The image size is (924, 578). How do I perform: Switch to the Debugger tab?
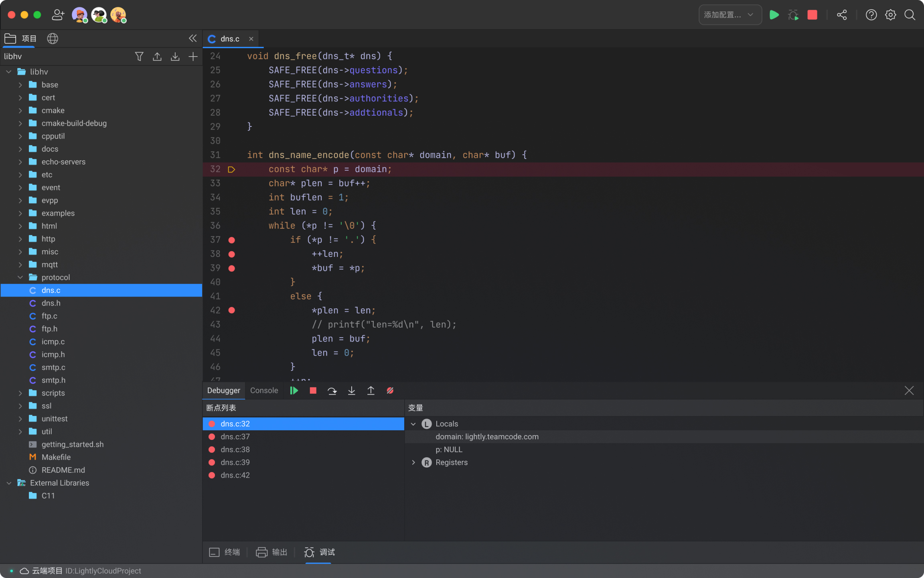223,391
